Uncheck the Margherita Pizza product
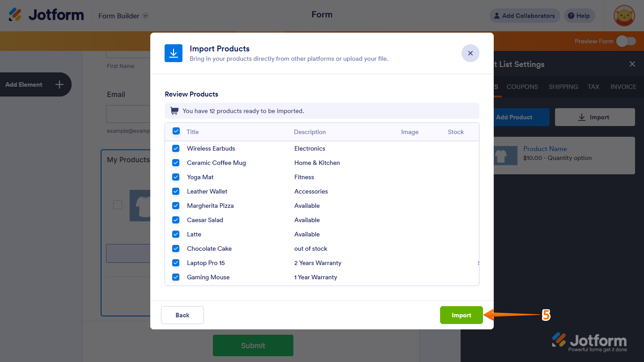 click(x=176, y=206)
